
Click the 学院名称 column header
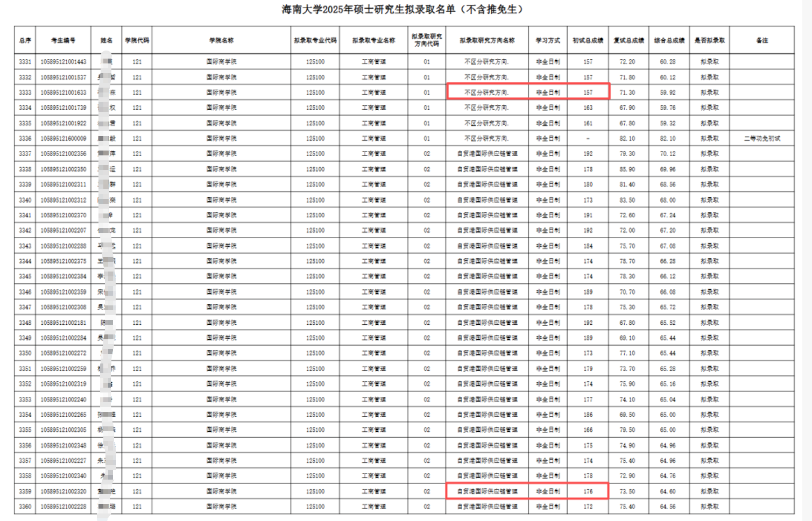pyautogui.click(x=221, y=40)
